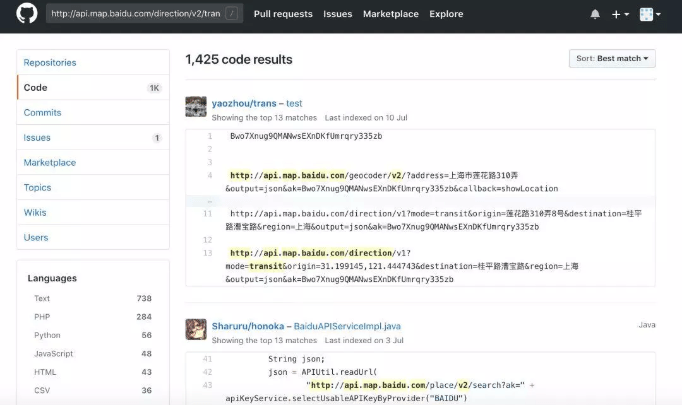The width and height of the screenshot is (682, 407).
Task: Select Commits in sidebar filter
Action: tap(93, 113)
